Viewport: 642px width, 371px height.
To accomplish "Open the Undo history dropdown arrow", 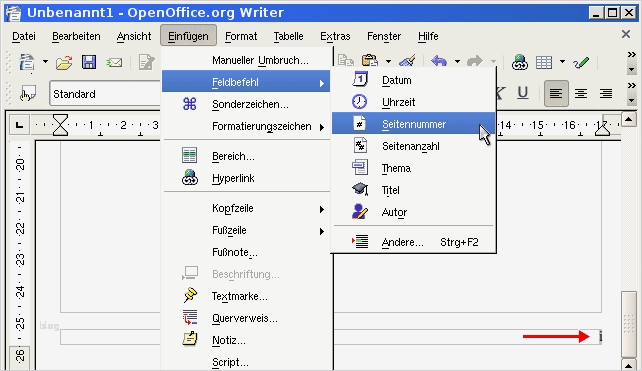I will tap(457, 62).
